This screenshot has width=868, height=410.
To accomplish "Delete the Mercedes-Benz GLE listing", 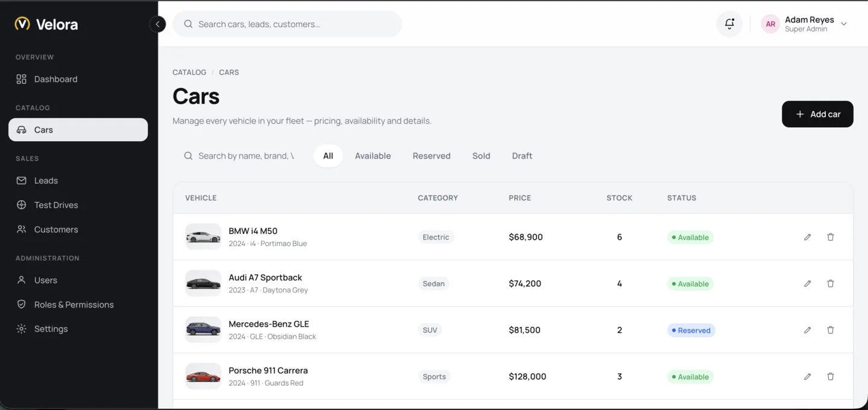I will coord(830,330).
